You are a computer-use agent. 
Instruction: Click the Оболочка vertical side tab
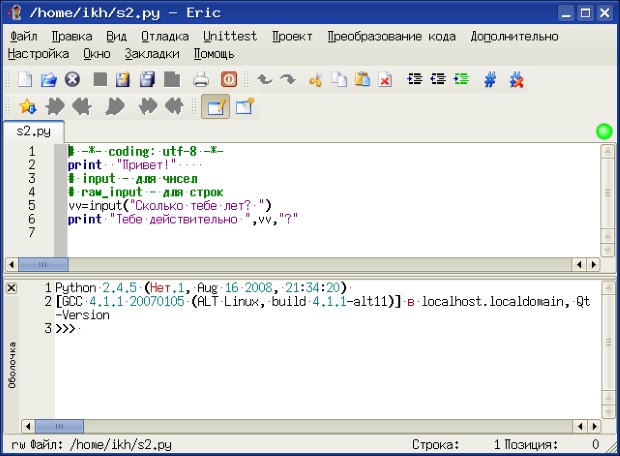coord(12,365)
